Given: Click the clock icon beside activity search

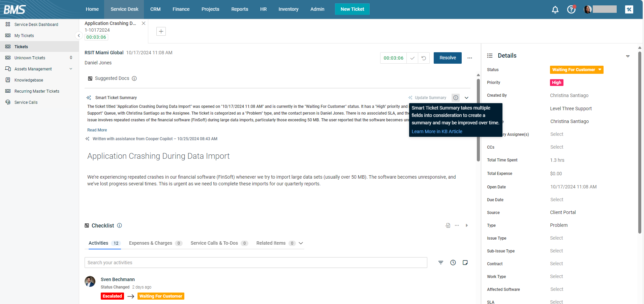Looking at the screenshot, I should pyautogui.click(x=453, y=263).
